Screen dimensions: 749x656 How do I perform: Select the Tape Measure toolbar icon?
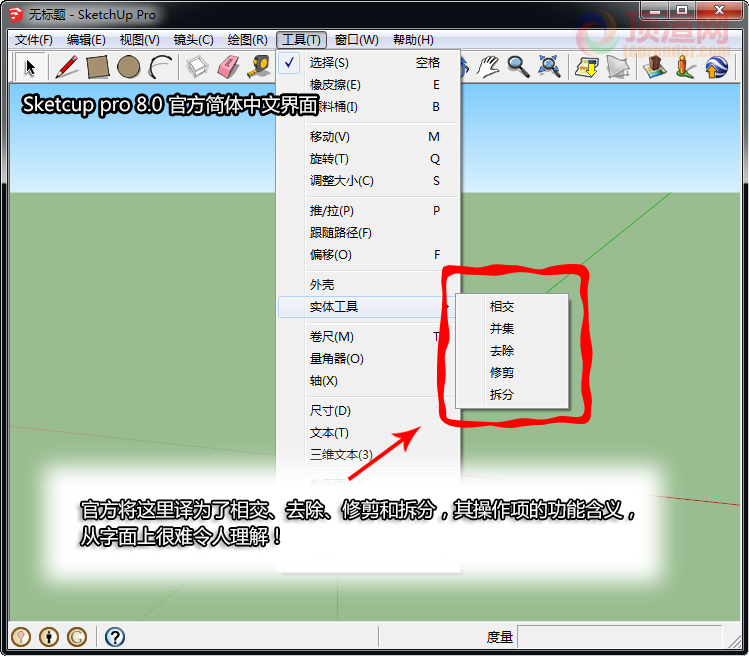pos(259,67)
